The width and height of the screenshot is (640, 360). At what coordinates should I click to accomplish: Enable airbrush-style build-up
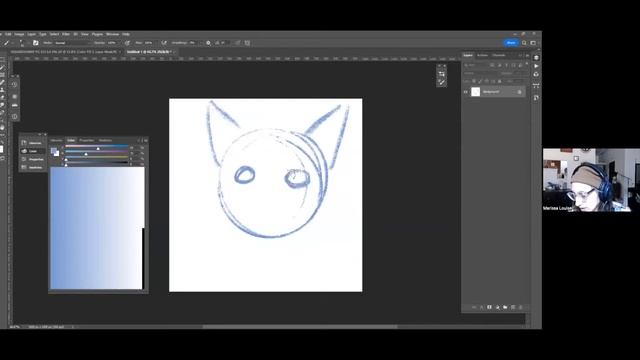[x=164, y=43]
